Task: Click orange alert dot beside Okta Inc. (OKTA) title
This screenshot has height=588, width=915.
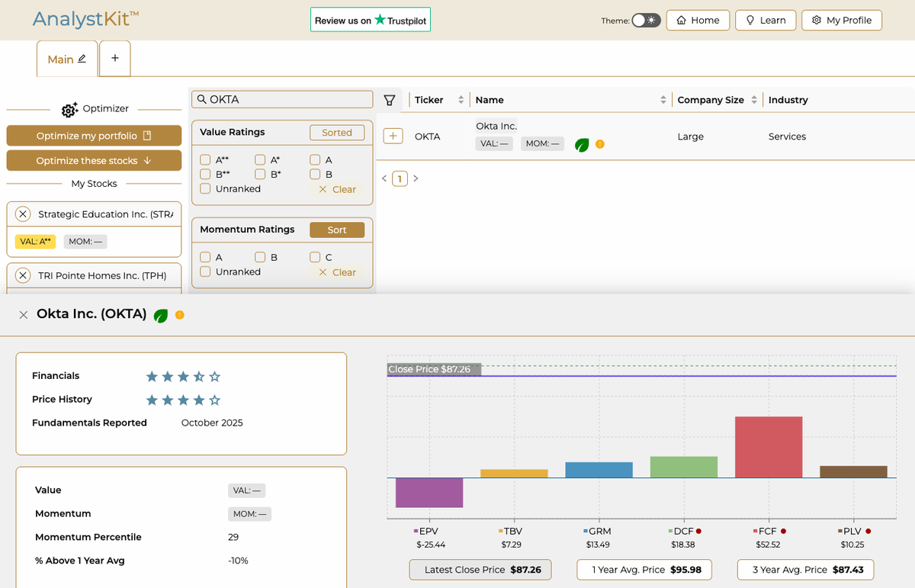Action: pos(179,314)
